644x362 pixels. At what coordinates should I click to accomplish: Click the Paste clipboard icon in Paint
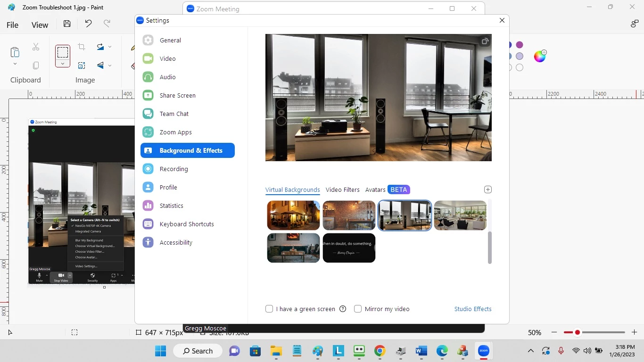point(15,51)
